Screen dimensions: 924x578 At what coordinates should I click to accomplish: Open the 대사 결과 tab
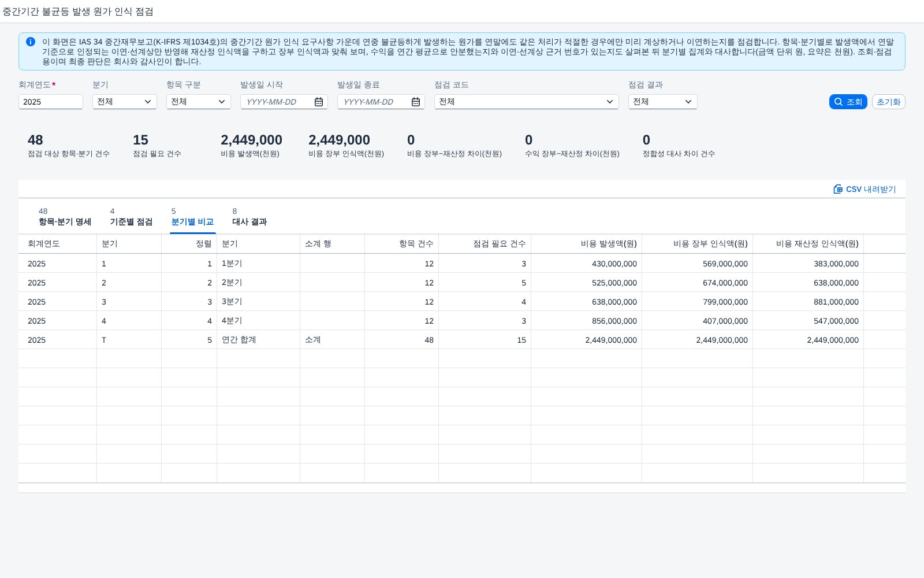[249, 217]
